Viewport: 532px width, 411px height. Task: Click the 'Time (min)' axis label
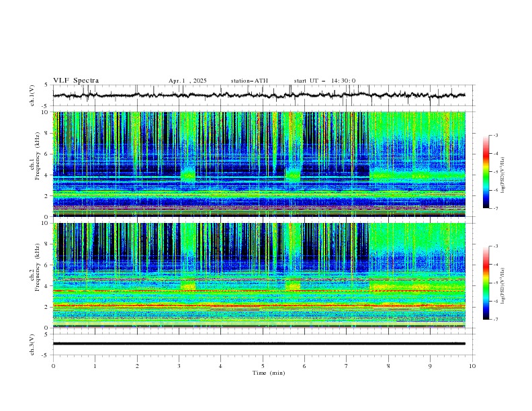(269, 373)
